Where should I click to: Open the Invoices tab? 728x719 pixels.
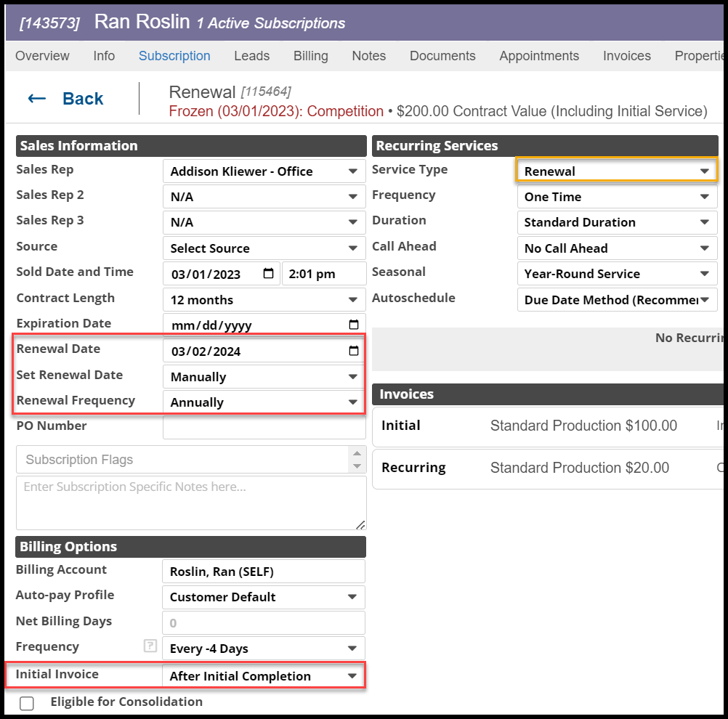coord(626,56)
